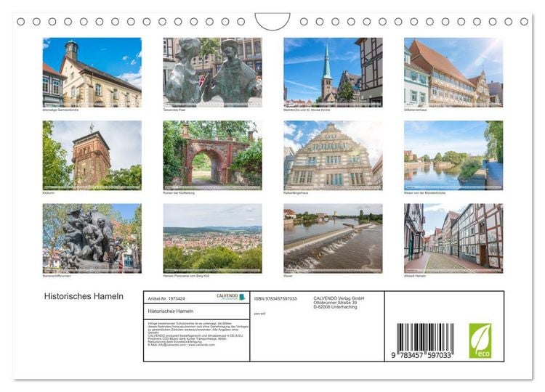Open the Rattenfängerhaus gable photo

(333, 155)
